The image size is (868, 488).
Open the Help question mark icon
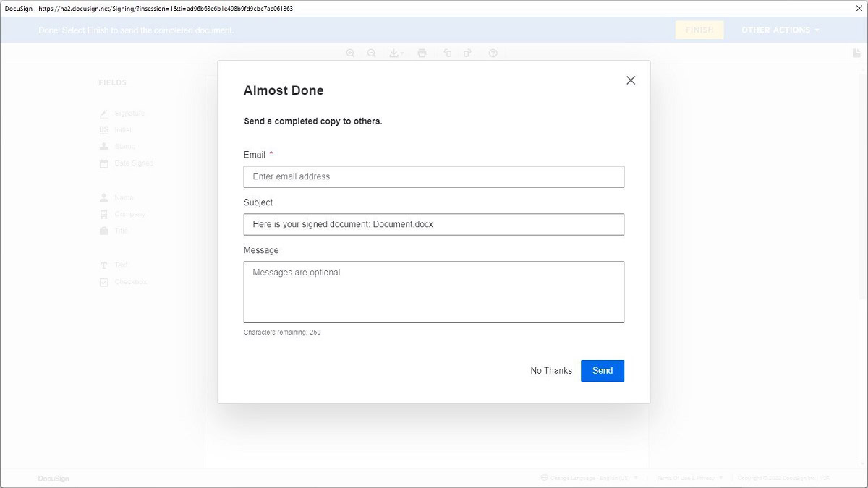(x=493, y=53)
